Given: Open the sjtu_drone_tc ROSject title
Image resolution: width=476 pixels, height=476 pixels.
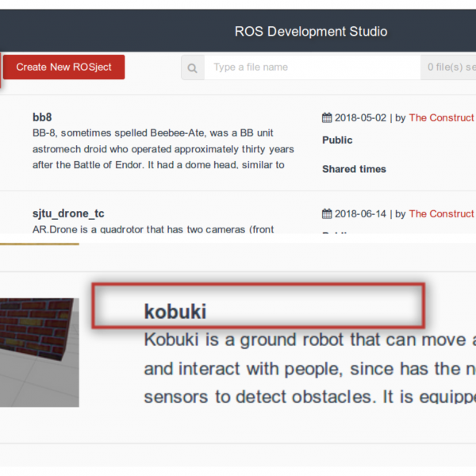Looking at the screenshot, I should 68,213.
